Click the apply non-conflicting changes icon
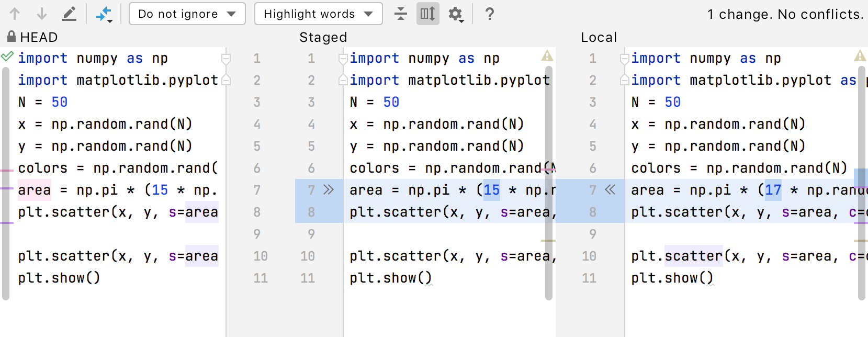Viewport: 868px width, 337px height. (104, 14)
